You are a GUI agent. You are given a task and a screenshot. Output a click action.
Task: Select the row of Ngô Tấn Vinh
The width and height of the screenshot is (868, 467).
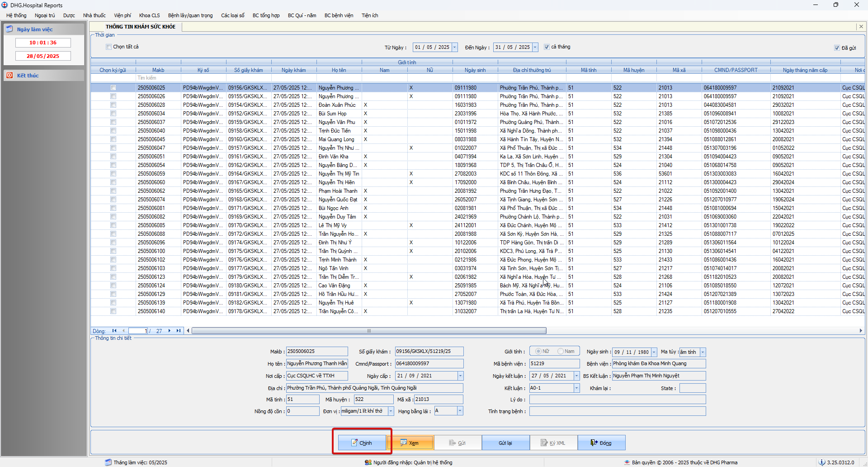(x=478, y=268)
